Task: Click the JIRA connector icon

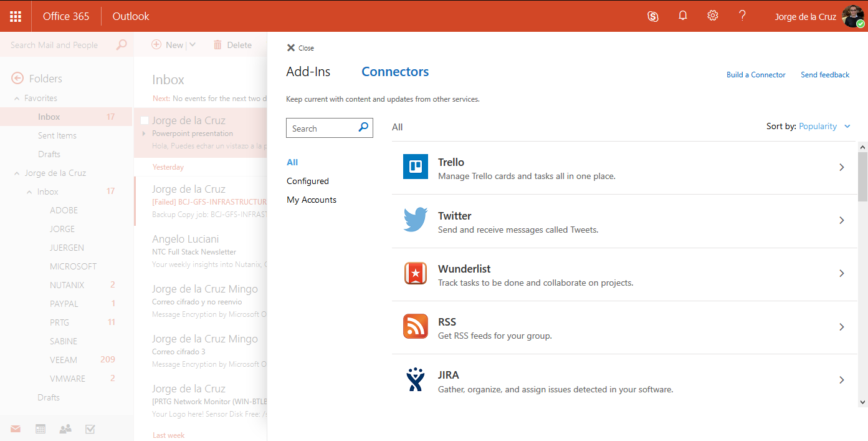Action: (416, 380)
